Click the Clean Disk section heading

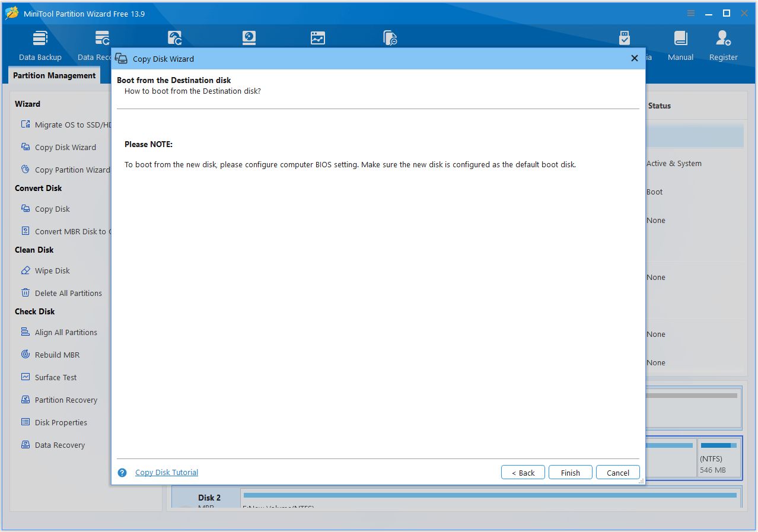tap(34, 250)
